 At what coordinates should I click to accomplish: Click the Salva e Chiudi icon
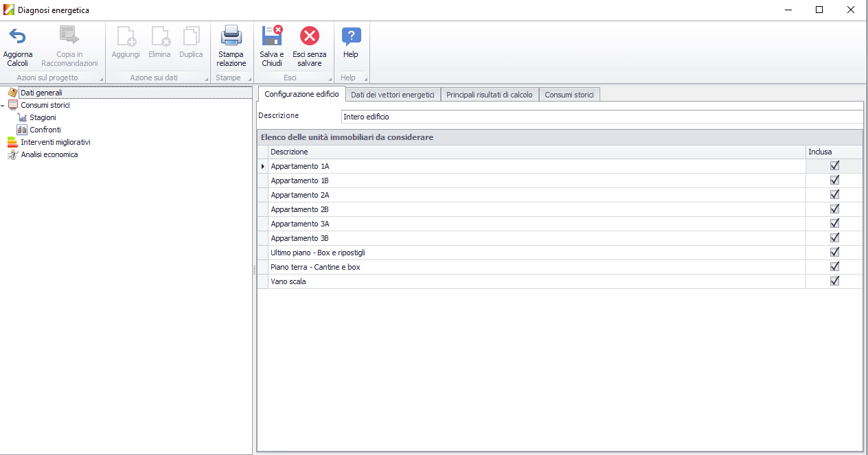tap(272, 36)
